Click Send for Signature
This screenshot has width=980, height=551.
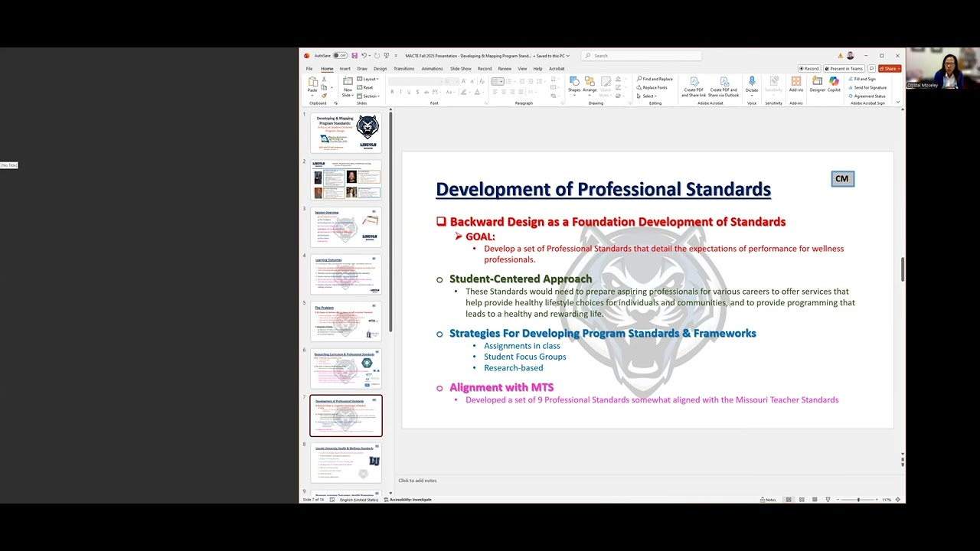pyautogui.click(x=867, y=87)
